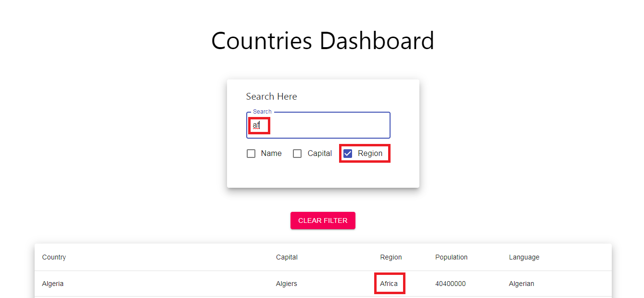Enable the Name checkbox
Viewport: 644px width, 298px height.
251,153
